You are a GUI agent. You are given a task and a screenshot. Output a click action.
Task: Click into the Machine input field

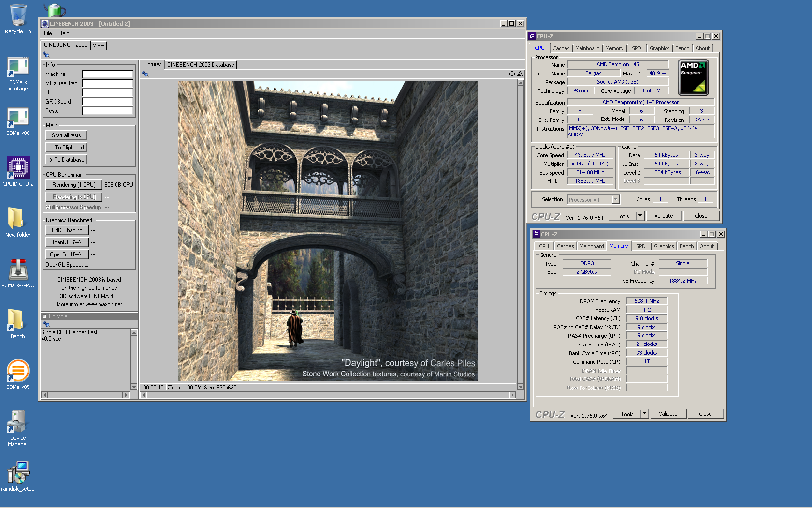pos(107,74)
